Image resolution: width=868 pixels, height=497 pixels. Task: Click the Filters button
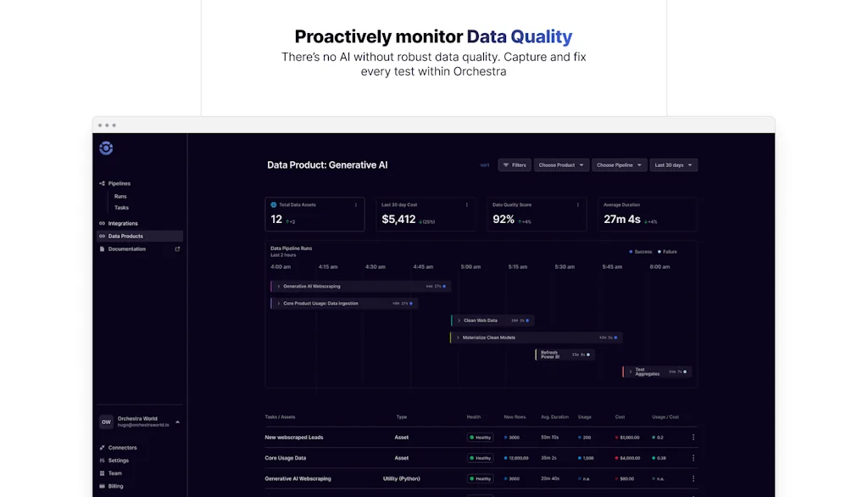[515, 165]
